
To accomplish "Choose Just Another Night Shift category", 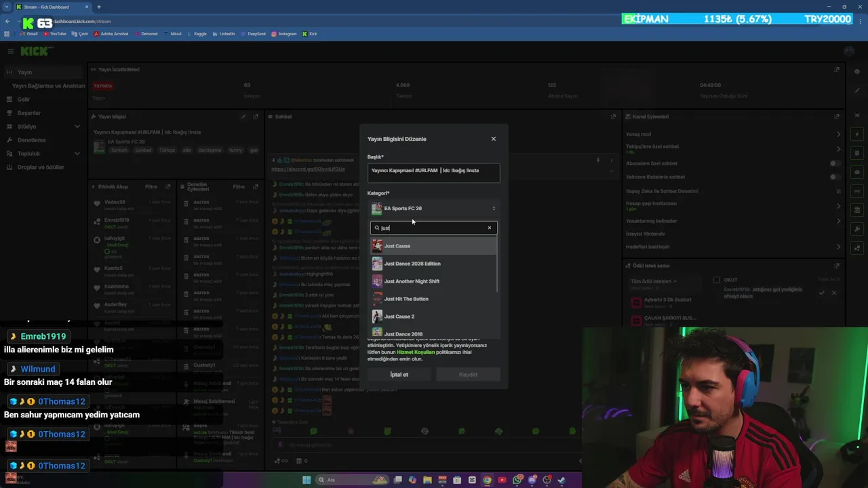I will 434,281.
